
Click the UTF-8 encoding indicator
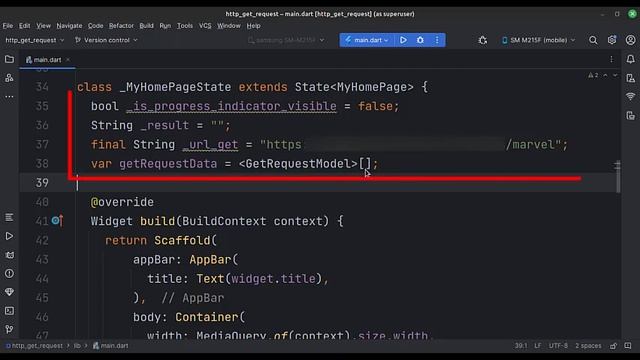[x=558, y=346]
